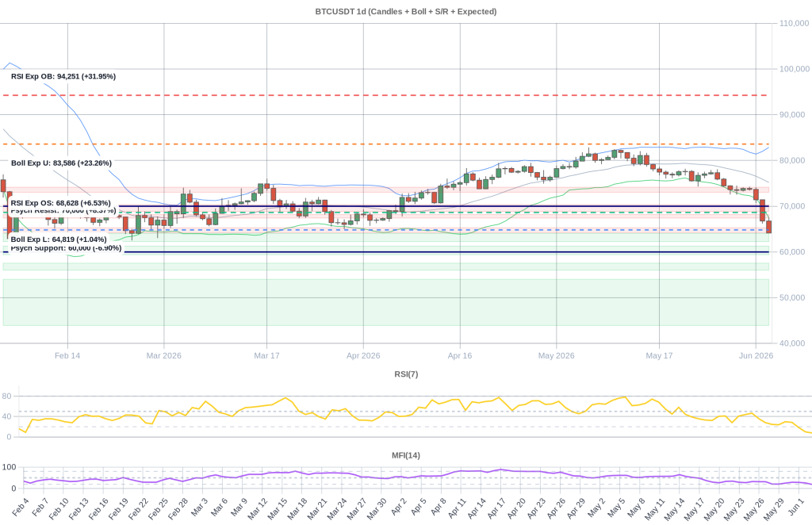Select the 'Boll Exp U: 83,586 (+23.26%)' label
The image size is (812, 525).
[61, 163]
